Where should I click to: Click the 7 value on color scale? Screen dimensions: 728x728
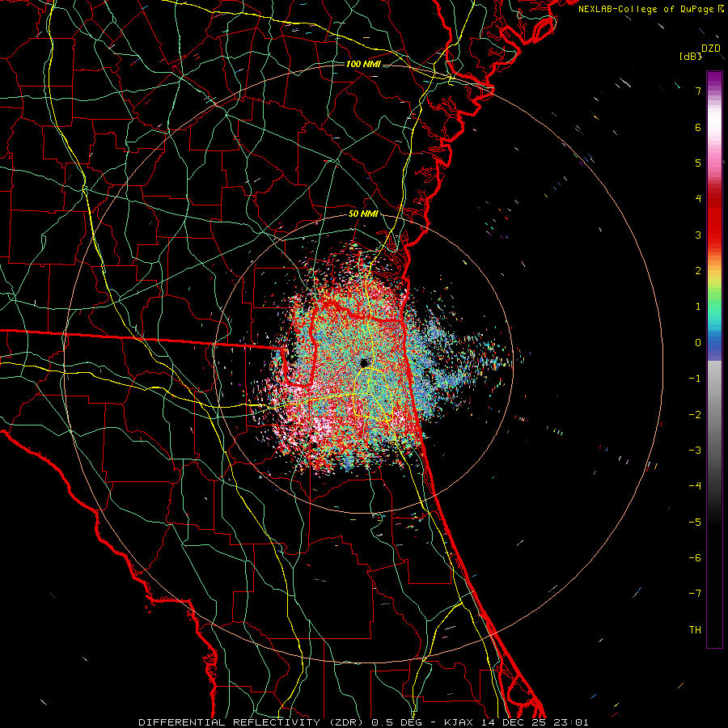pos(698,91)
